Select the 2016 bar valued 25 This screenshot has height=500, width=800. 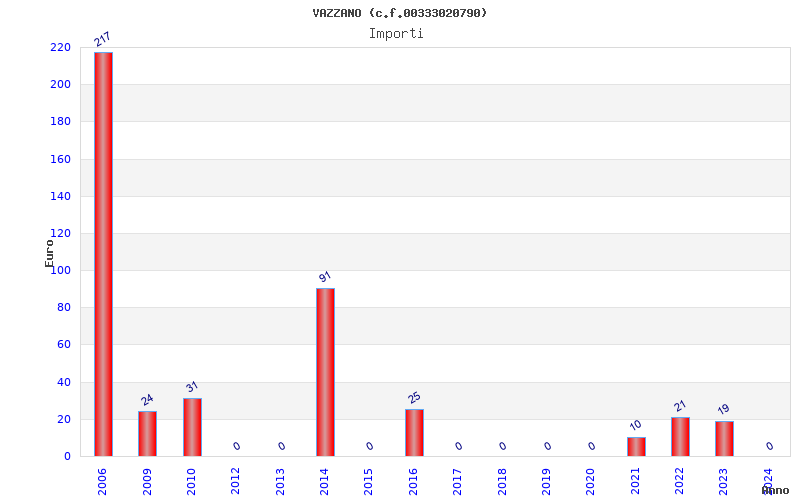pos(414,433)
